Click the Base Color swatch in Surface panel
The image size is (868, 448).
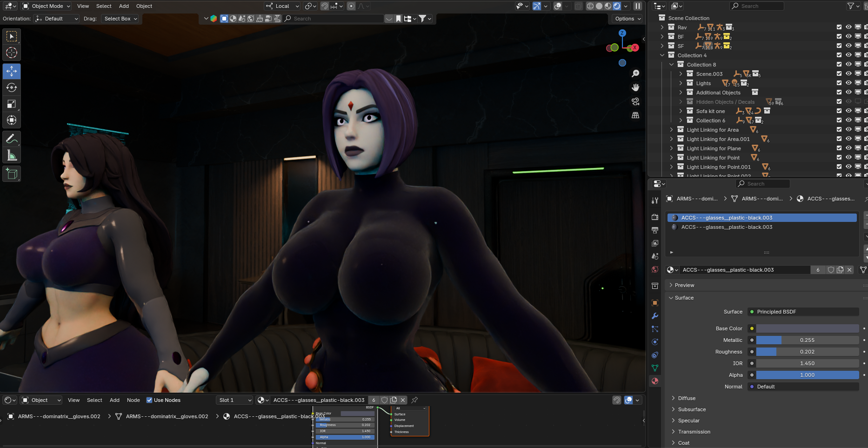(x=808, y=328)
